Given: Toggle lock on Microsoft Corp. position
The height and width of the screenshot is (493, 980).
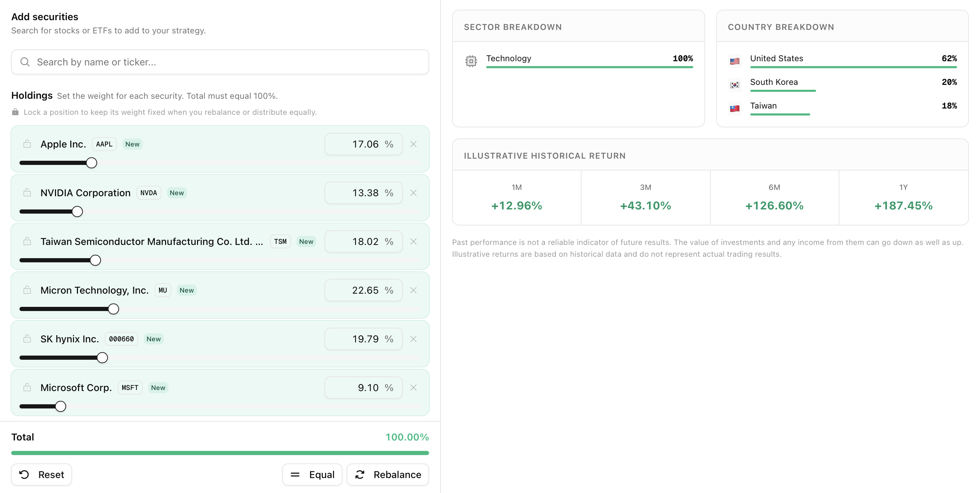Looking at the screenshot, I should [27, 387].
